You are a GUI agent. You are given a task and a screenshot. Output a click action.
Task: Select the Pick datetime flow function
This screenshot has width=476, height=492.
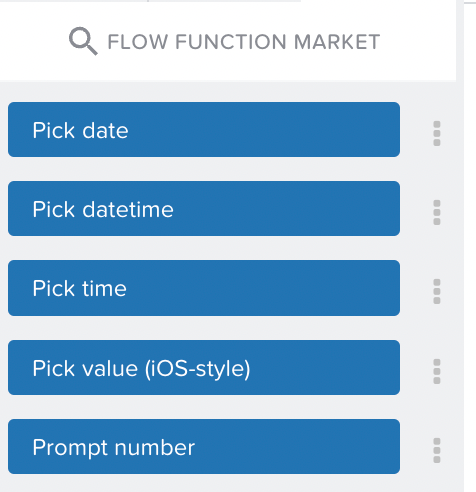[x=204, y=208]
